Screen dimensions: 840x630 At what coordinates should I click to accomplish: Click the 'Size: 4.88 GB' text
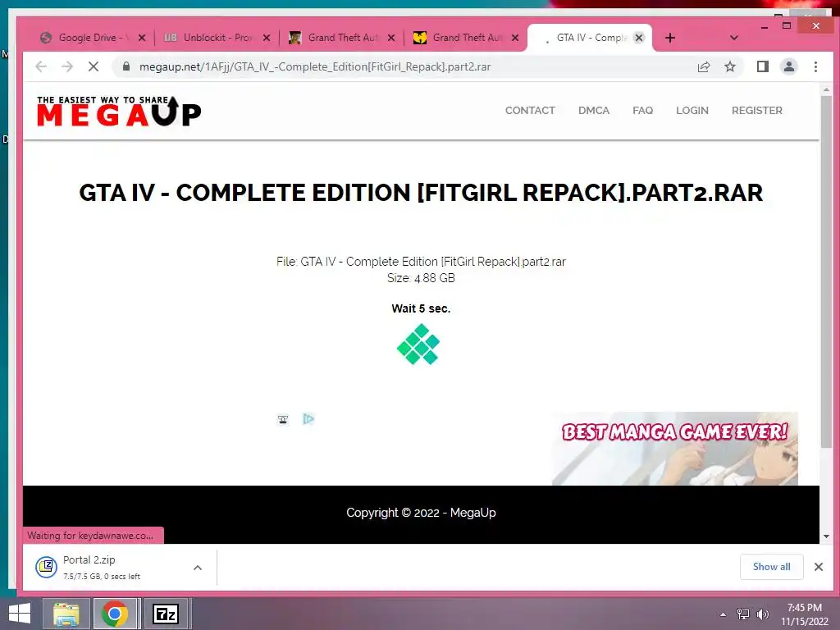click(421, 278)
